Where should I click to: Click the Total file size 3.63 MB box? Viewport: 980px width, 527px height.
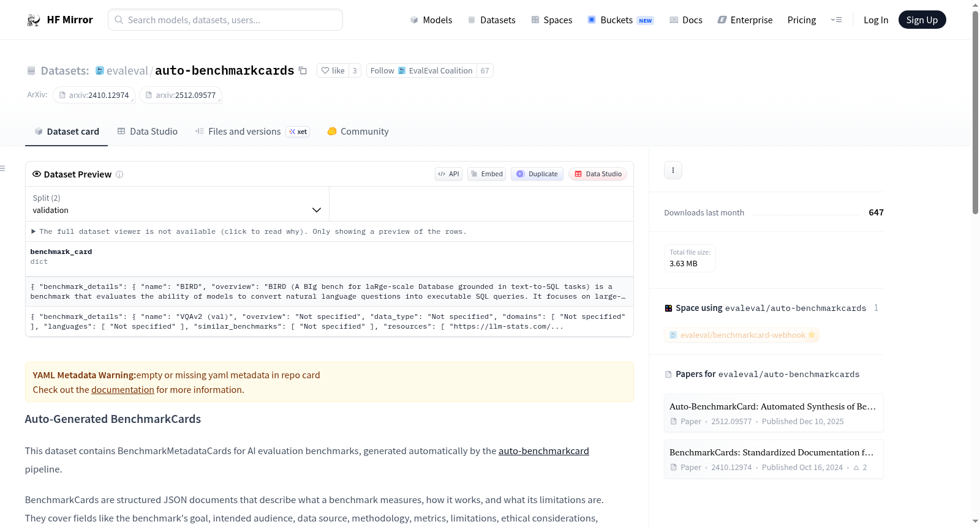tap(690, 258)
